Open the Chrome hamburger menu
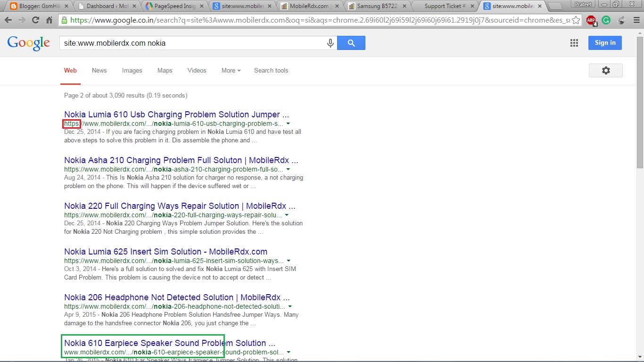 (x=636, y=20)
